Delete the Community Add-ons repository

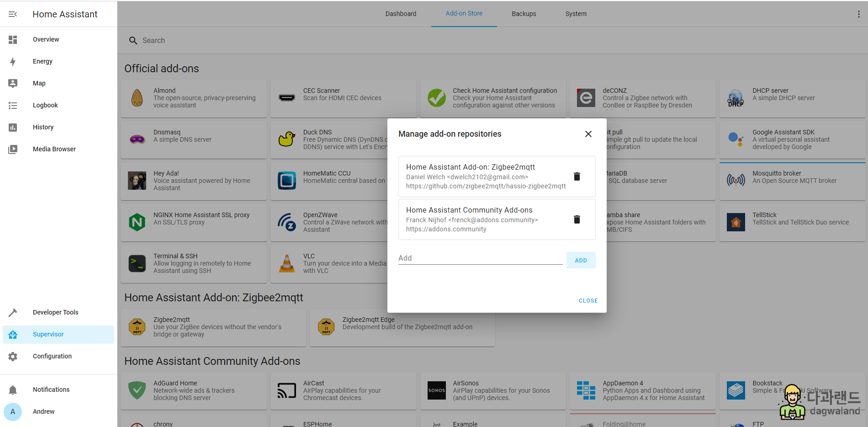pos(577,219)
